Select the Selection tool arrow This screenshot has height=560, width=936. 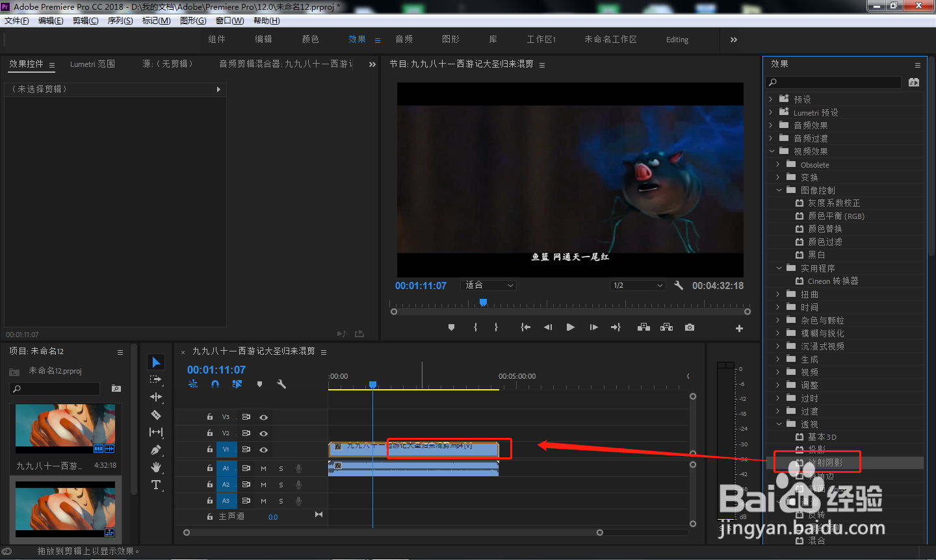click(x=156, y=362)
